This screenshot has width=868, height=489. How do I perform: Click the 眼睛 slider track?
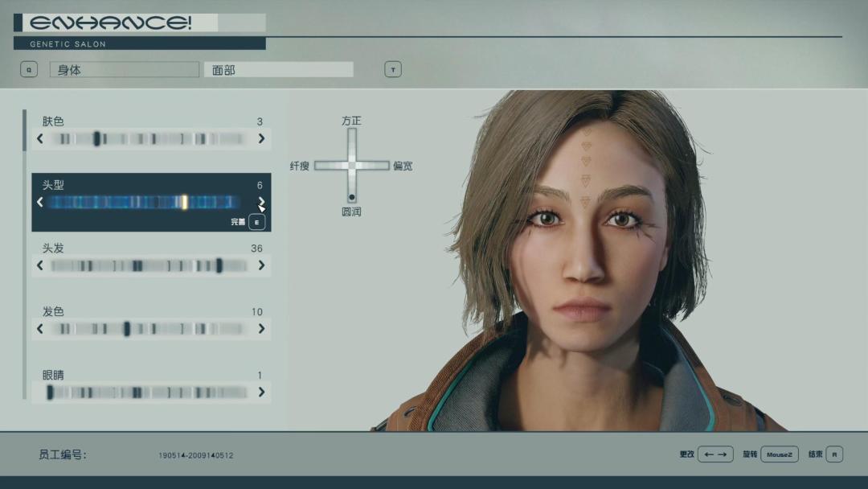[147, 392]
